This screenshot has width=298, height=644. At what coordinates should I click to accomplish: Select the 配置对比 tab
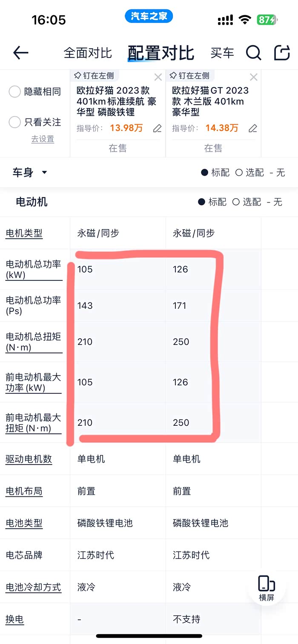pos(161,53)
